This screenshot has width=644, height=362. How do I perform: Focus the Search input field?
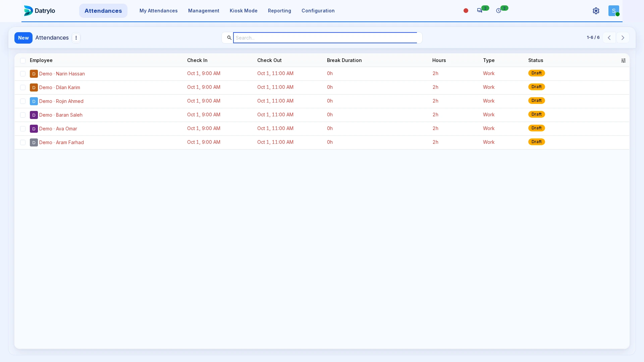pos(325,38)
